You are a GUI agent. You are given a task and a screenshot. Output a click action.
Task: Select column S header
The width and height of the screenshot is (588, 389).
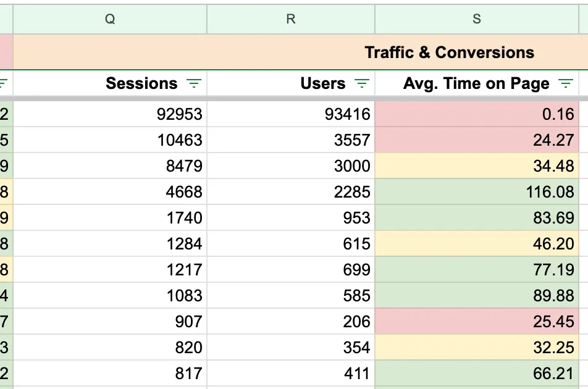point(477,19)
